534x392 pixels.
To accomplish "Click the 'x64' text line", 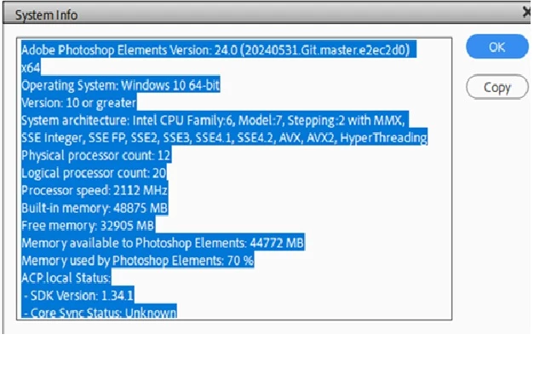I will tap(31, 67).
